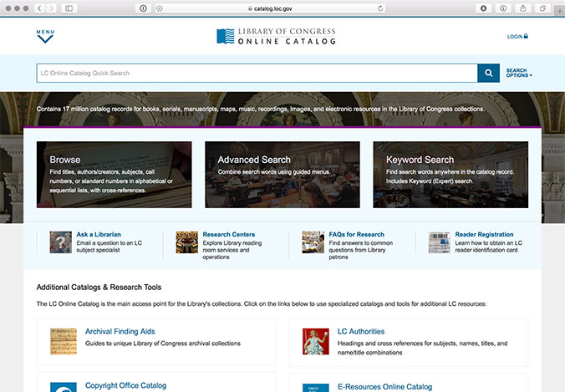Click the Ask a Librarian thumbnail icon
Screen dimensions: 565x392
point(60,242)
